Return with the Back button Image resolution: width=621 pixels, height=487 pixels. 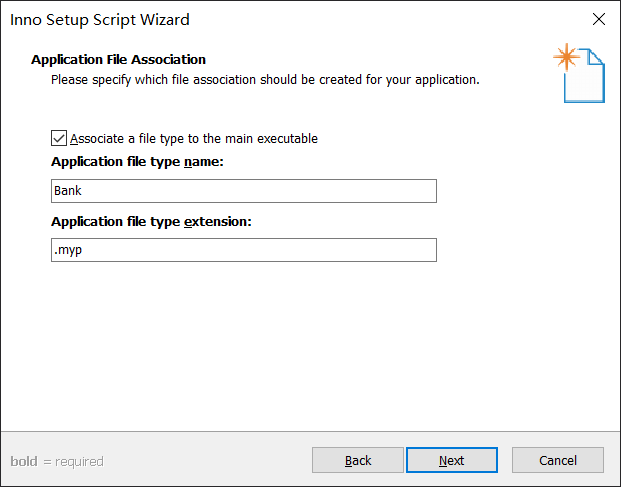(358, 460)
